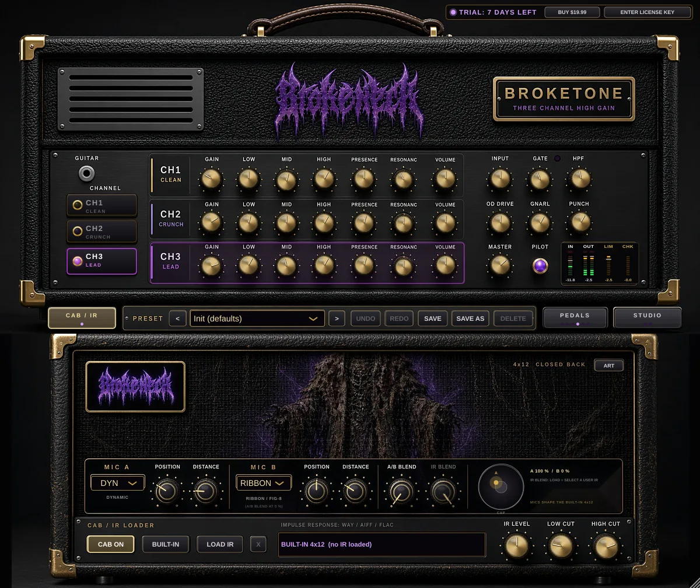Clear loaded IR with X button
Viewport: 700px width, 588px height.
click(x=258, y=544)
